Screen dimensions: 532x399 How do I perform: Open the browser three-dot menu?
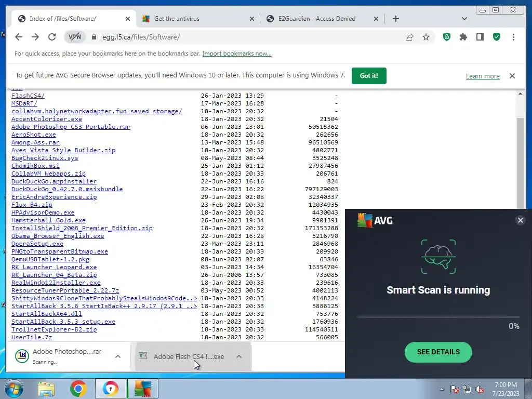[513, 37]
